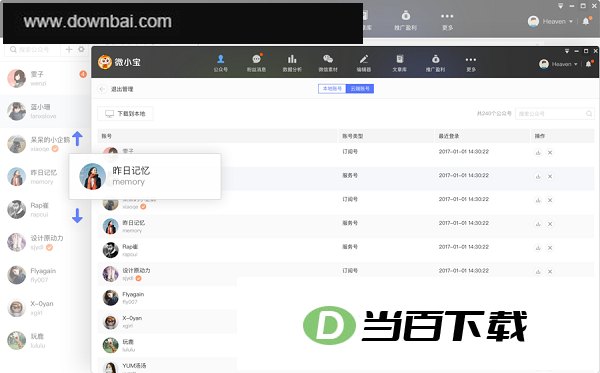Open the 编辑器 editor pencil icon
The width and height of the screenshot is (600, 373).
point(364,63)
